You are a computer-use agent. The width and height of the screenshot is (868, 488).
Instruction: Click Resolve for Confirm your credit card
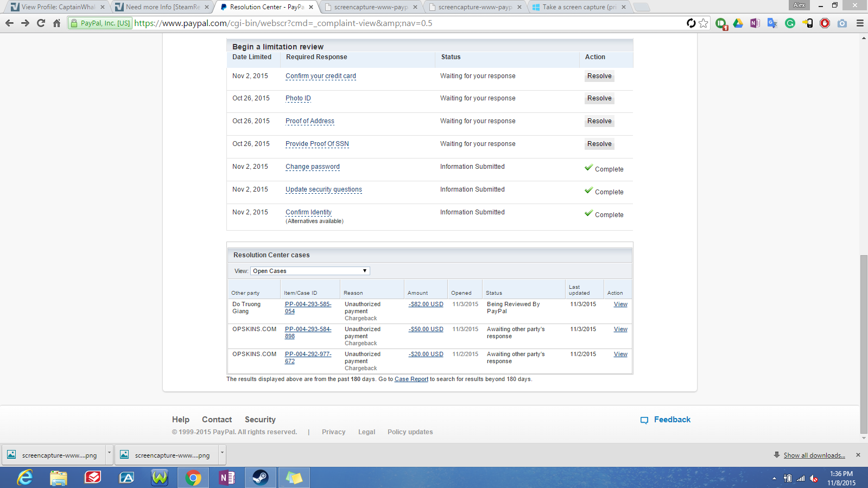point(599,77)
